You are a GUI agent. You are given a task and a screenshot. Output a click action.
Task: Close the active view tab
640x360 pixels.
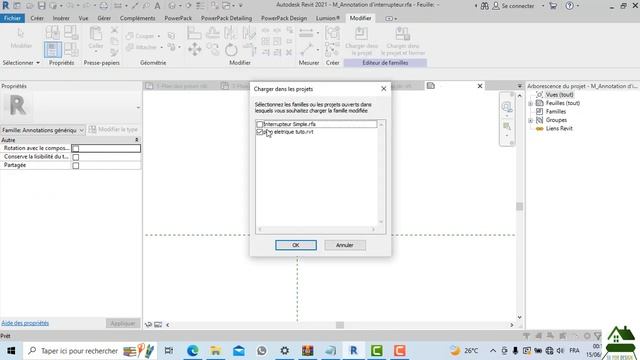point(480,86)
